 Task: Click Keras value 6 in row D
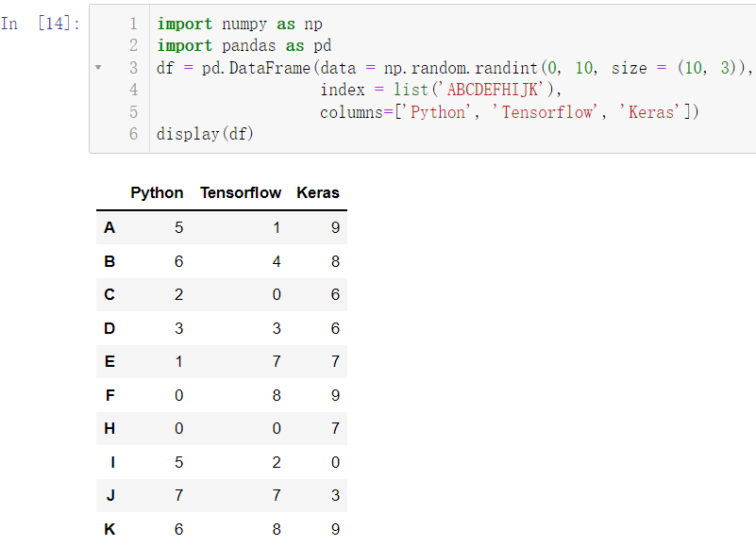tap(336, 328)
